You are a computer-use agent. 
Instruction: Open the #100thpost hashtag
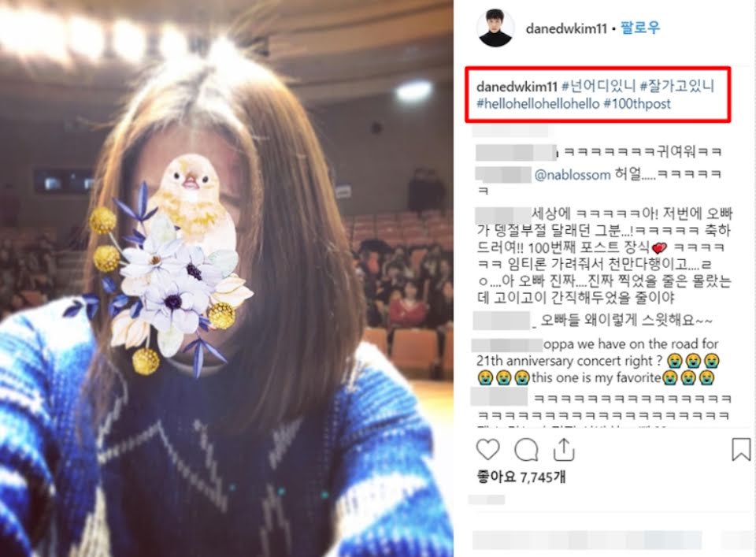(x=637, y=104)
